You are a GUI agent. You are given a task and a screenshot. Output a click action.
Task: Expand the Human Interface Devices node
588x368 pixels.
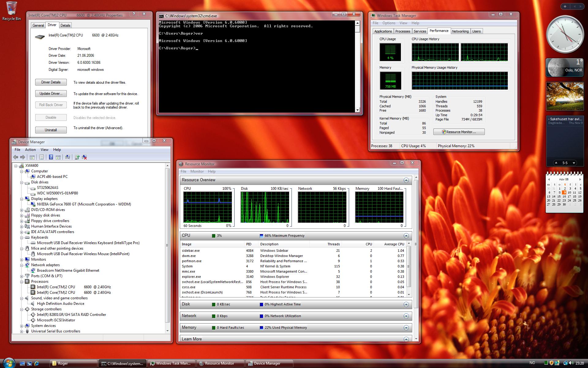[x=22, y=226]
